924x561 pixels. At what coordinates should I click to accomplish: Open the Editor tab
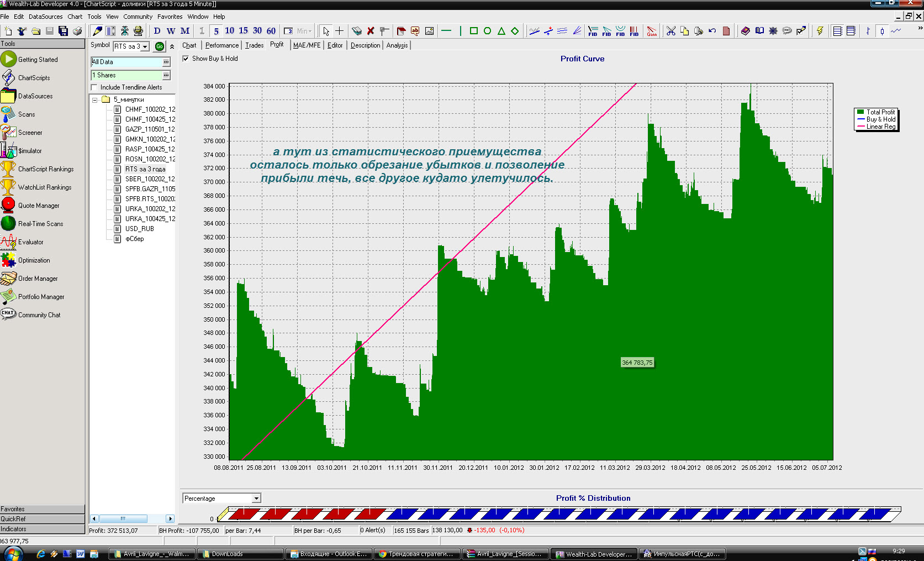[x=335, y=45]
